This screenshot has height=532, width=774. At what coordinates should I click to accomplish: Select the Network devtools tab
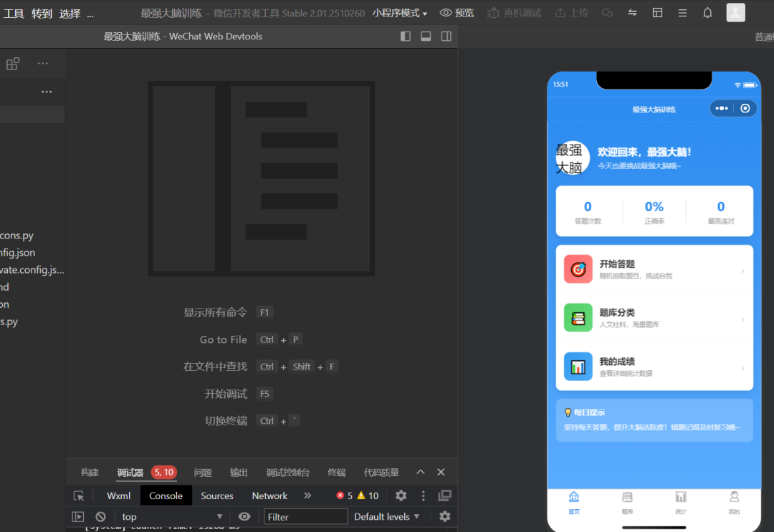point(269,496)
